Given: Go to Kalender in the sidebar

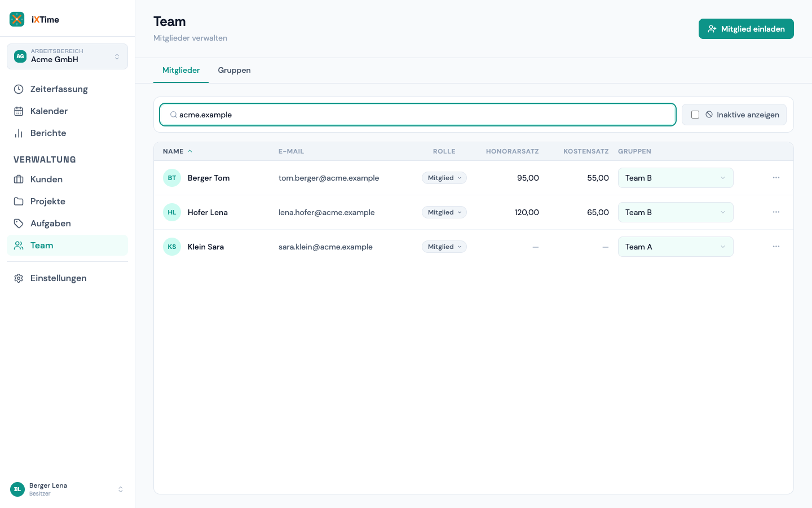Looking at the screenshot, I should 67,111.
